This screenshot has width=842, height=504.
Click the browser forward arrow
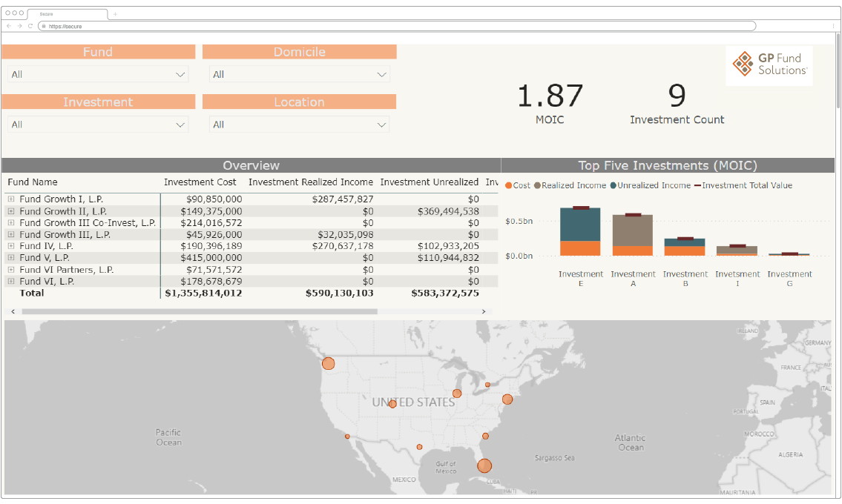[20, 26]
